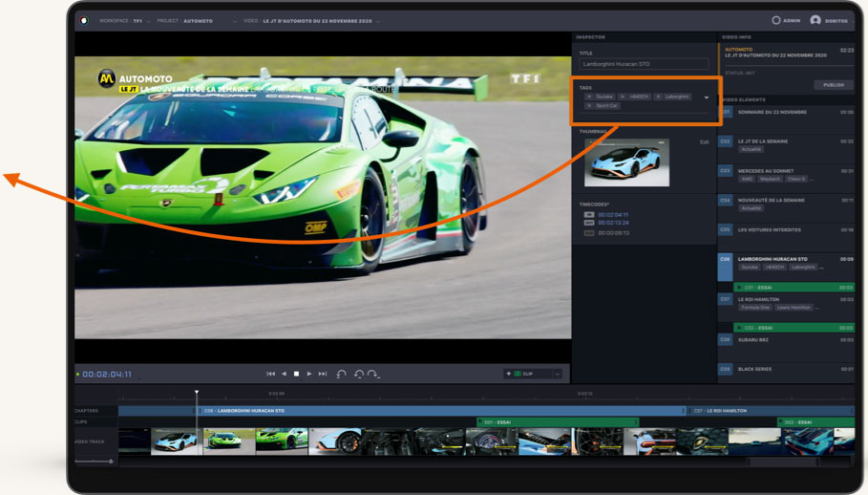Open the Clip type dropdown arrow
The width and height of the screenshot is (868, 495).
(557, 374)
